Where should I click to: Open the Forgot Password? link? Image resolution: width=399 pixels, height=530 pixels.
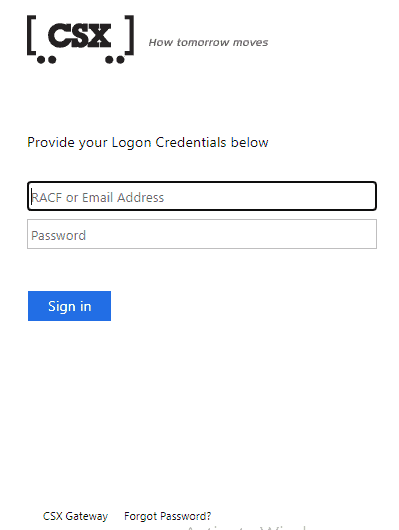[167, 516]
